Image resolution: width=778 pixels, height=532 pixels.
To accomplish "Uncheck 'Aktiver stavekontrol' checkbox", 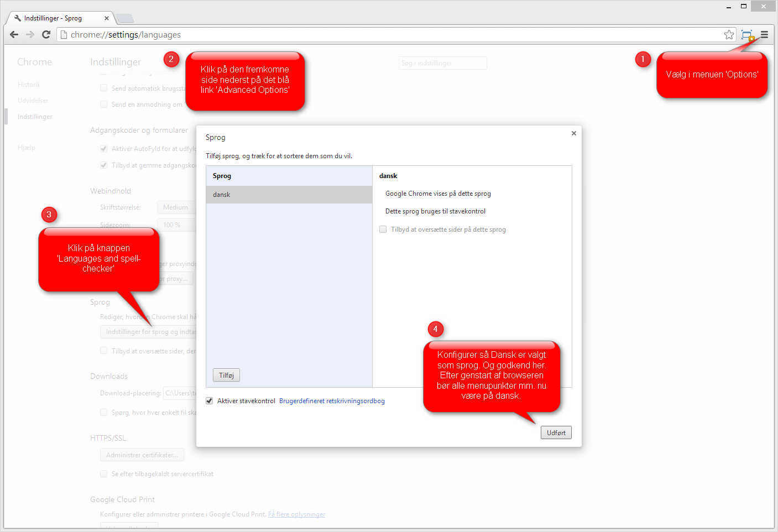I will tap(210, 401).
